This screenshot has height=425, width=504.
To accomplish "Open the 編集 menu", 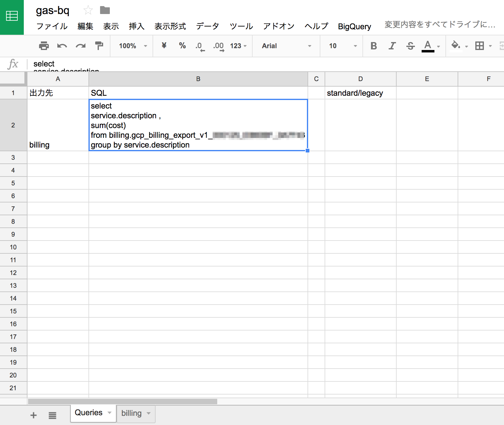I will tap(85, 26).
